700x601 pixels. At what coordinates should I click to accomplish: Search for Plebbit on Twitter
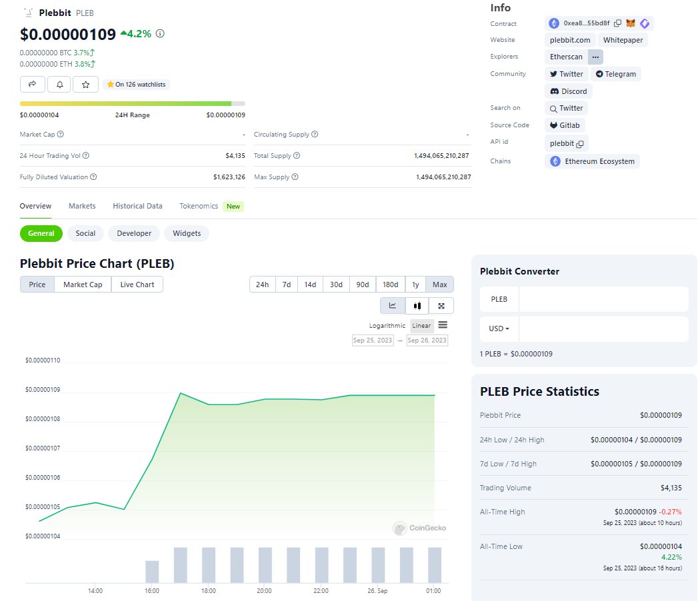pos(566,108)
